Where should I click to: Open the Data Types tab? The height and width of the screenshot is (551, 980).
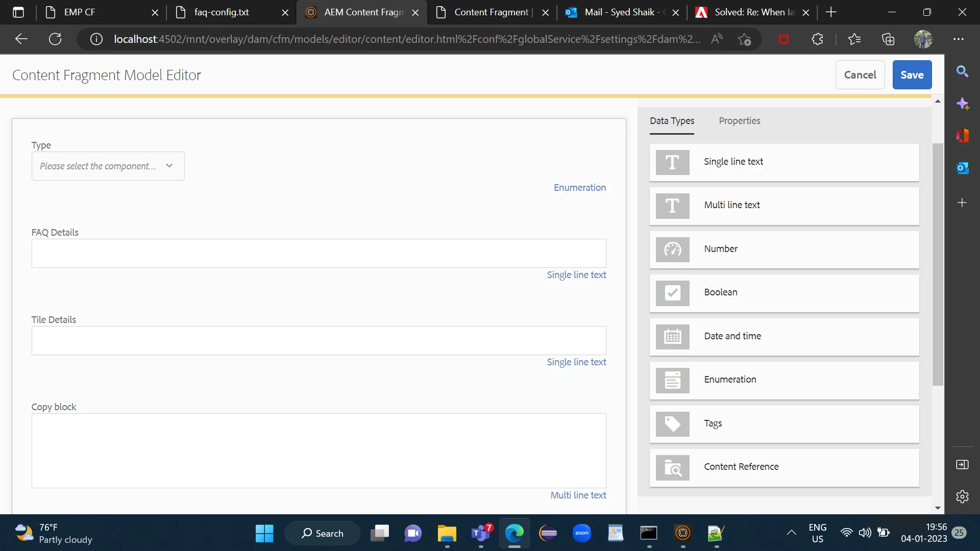click(x=672, y=121)
